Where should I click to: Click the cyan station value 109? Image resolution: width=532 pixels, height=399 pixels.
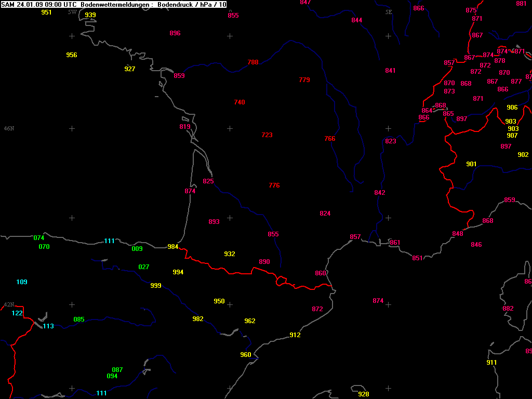pyautogui.click(x=22, y=282)
